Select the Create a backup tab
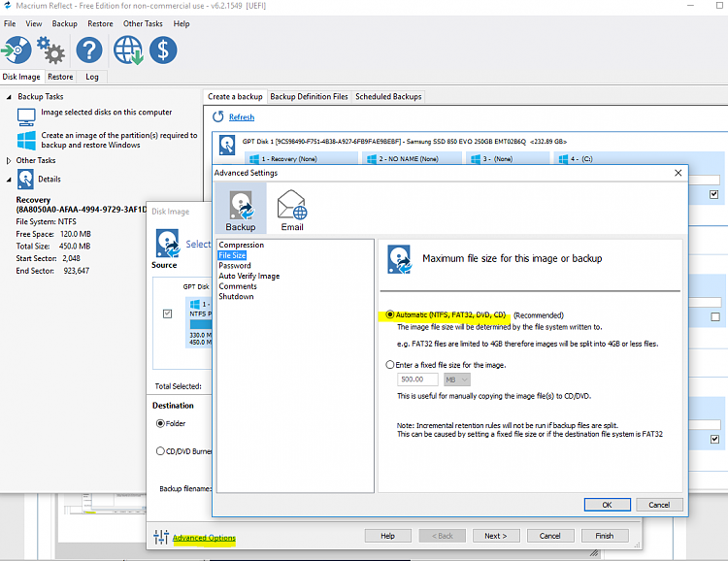The image size is (728, 561). tap(235, 97)
